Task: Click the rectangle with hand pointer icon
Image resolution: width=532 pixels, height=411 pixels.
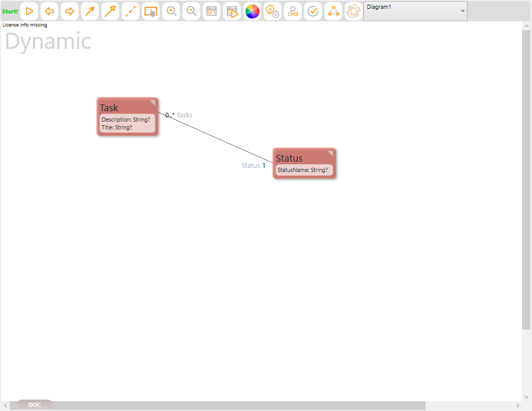Action: coord(151,11)
